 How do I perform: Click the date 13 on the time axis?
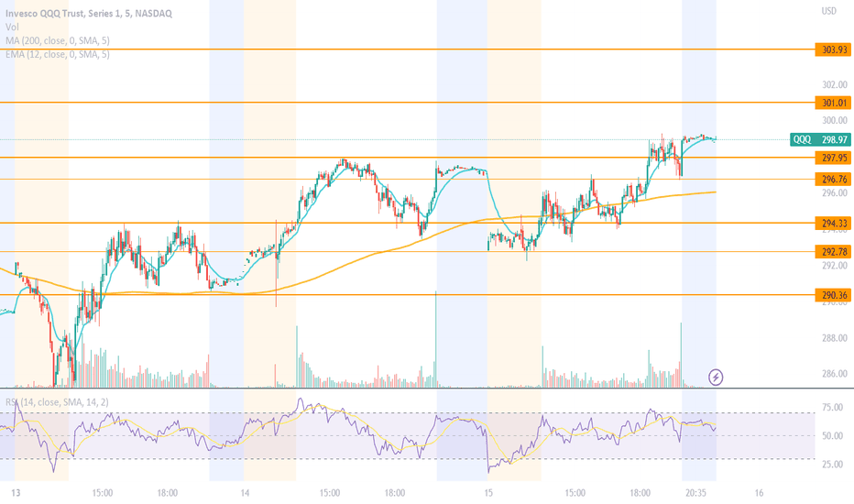click(x=16, y=493)
